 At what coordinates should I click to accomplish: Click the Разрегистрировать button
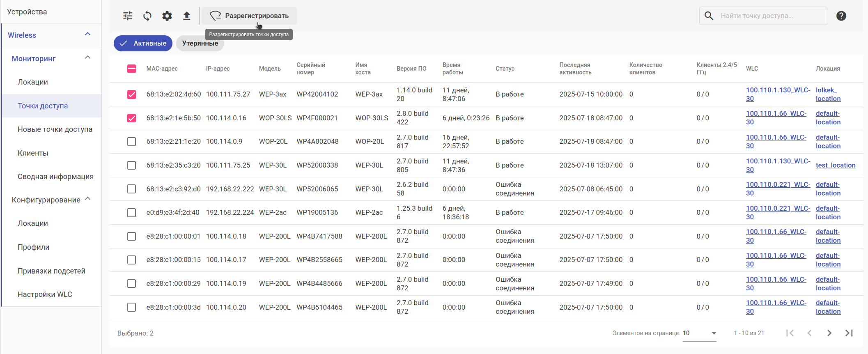pyautogui.click(x=249, y=16)
